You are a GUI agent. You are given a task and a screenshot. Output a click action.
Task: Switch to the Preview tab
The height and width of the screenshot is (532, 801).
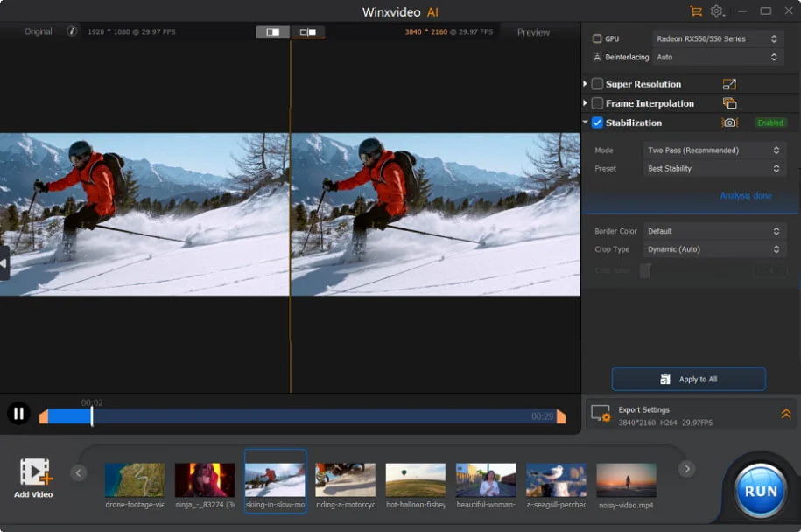pyautogui.click(x=531, y=31)
